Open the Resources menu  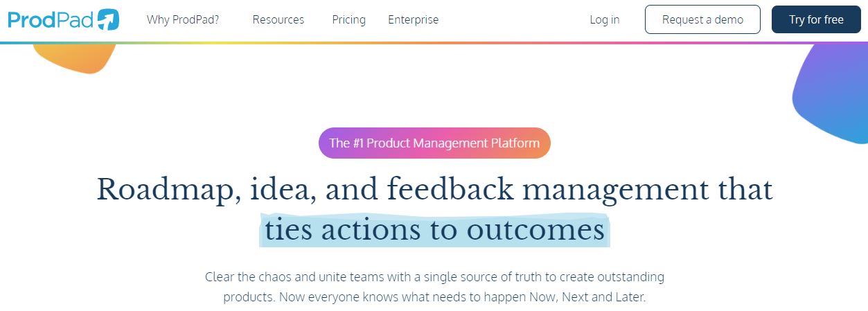coord(278,19)
